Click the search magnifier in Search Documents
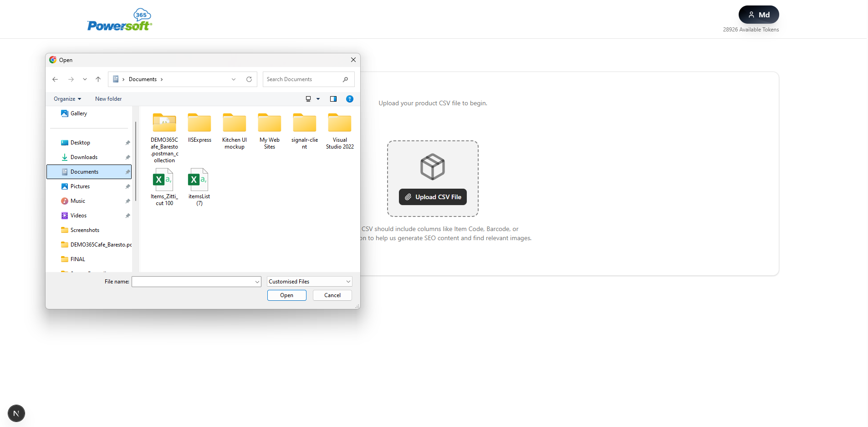Screen dimensions: 868x427 [346, 79]
